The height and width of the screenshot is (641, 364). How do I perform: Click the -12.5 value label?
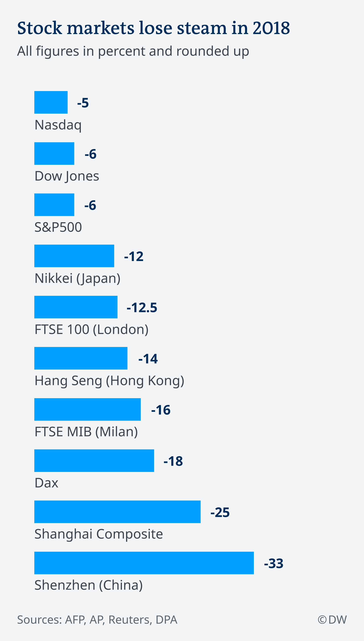[142, 308]
